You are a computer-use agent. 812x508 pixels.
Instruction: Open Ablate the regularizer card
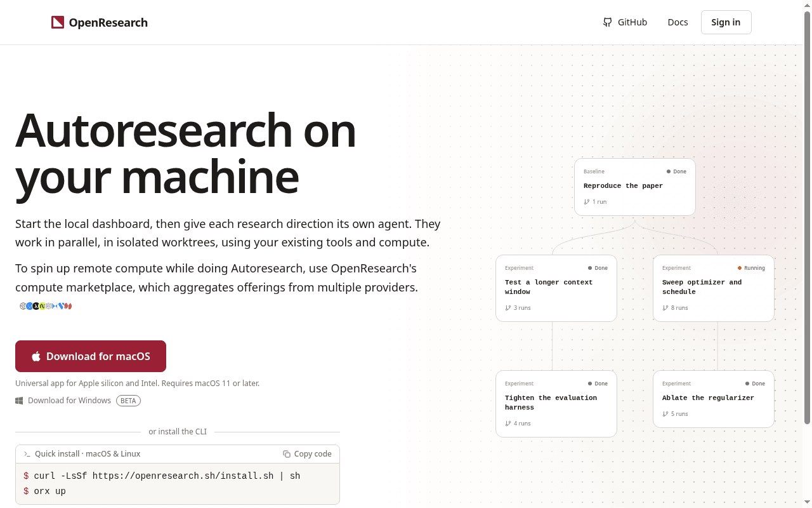point(713,399)
